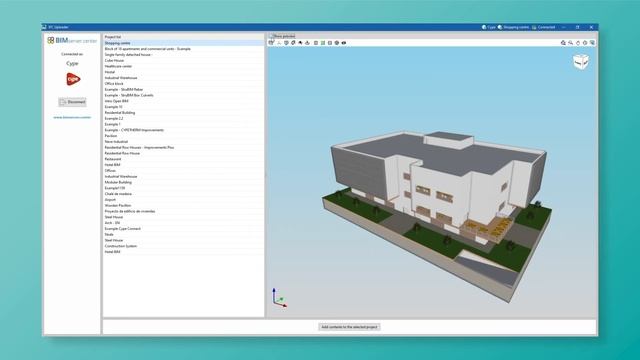This screenshot has width=640, height=360.
Task: Select the Modular Building project
Action: [x=184, y=182]
